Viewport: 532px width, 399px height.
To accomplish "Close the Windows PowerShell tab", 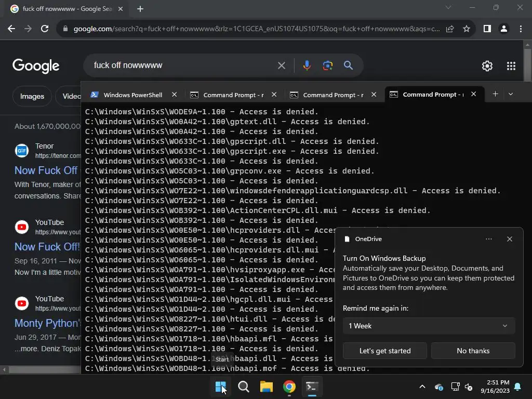I will 175,95.
